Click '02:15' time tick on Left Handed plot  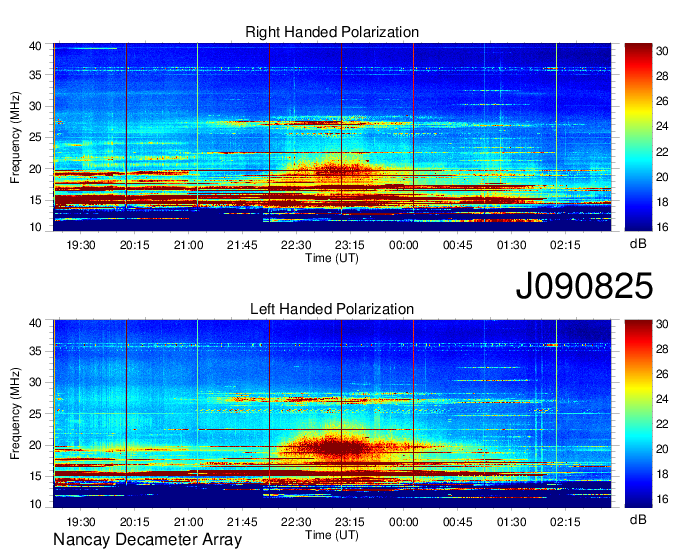565,522
